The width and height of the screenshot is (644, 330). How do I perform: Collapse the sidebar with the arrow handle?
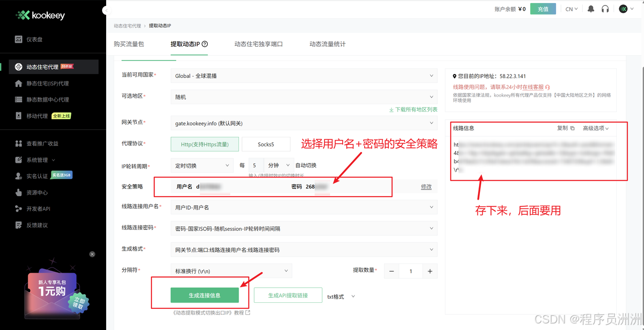105,10
